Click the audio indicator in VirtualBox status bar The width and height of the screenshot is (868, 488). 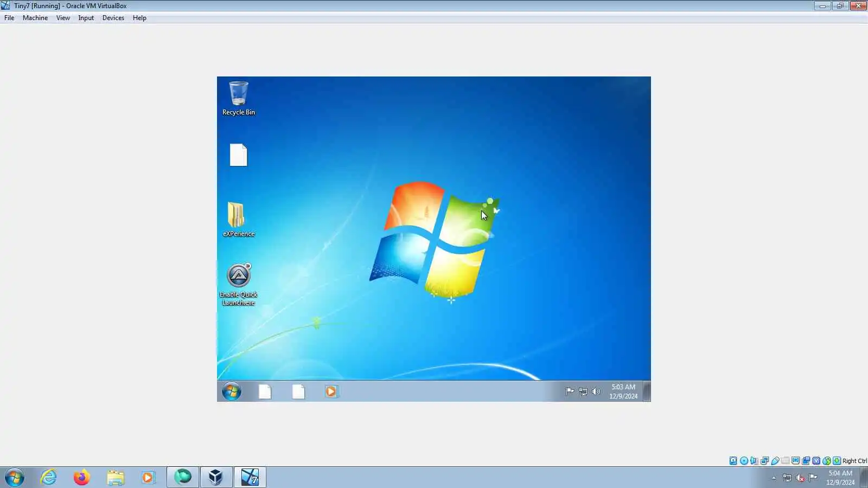coord(754,461)
